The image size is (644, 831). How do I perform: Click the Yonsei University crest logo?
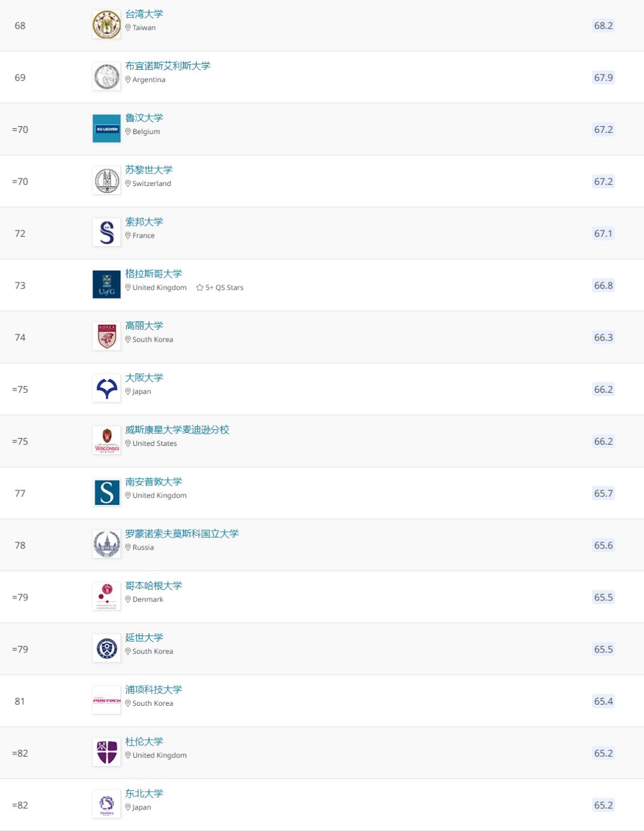coord(107,649)
